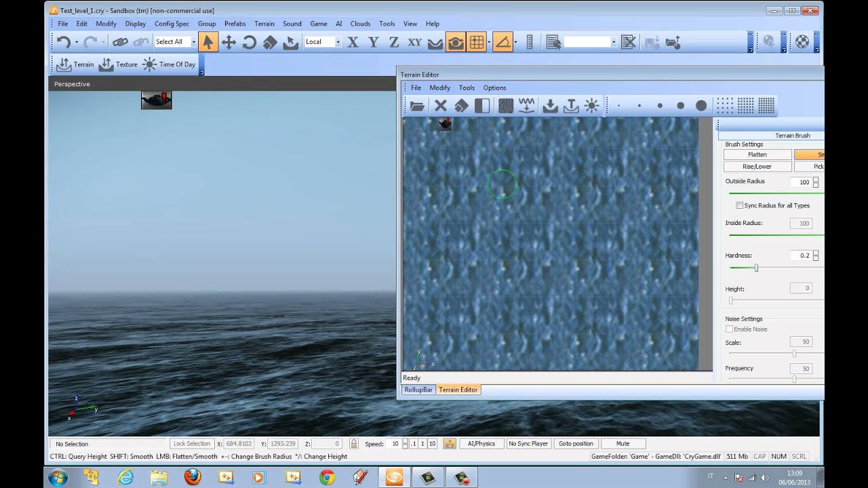This screenshot has height=488, width=868.
Task: Click the half-shaded square icon in Terrain Editor
Action: pos(482,106)
